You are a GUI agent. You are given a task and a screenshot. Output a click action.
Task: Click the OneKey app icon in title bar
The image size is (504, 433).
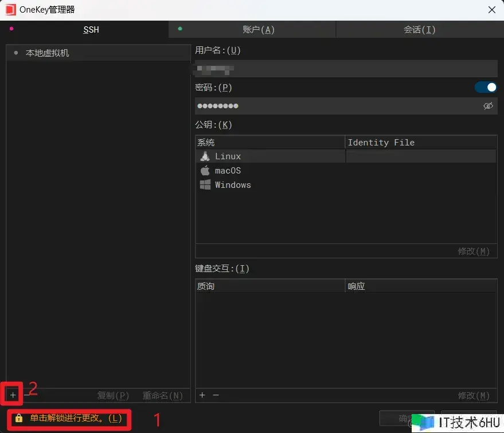click(10, 10)
